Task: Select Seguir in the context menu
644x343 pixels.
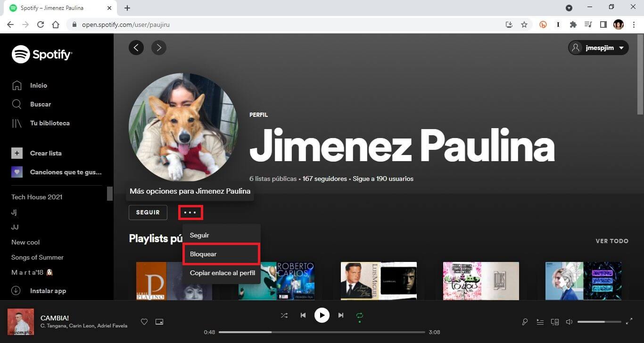Action: (222, 235)
